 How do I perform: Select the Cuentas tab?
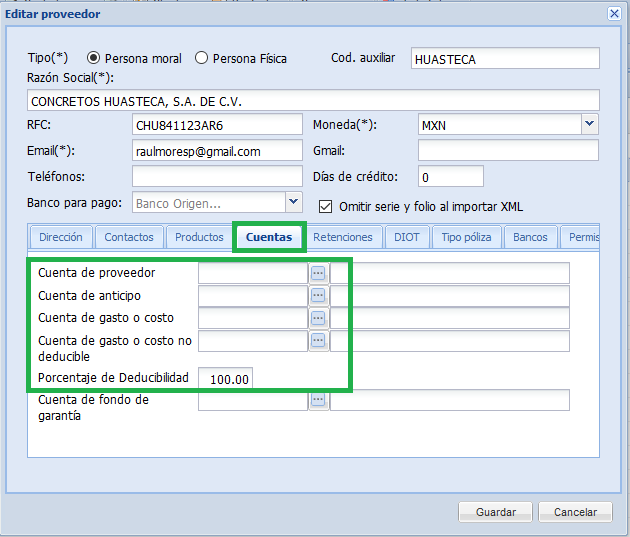click(x=269, y=237)
